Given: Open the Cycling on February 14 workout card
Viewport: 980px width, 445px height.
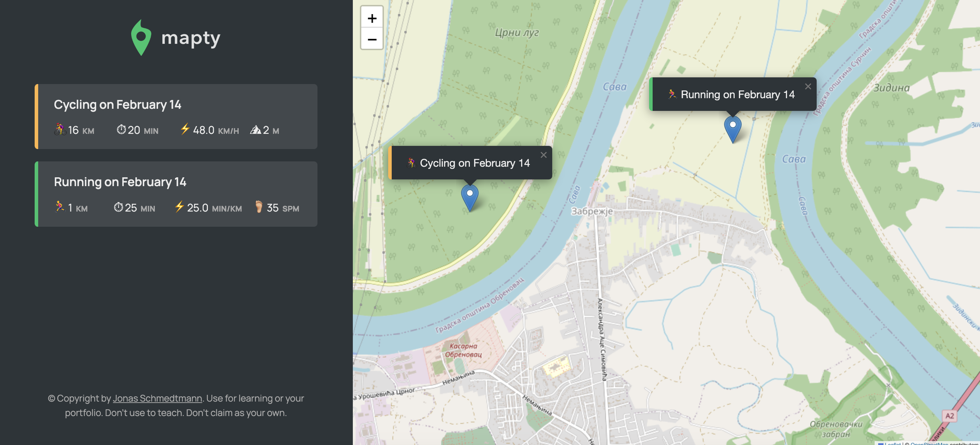Looking at the screenshot, I should coord(176,116).
